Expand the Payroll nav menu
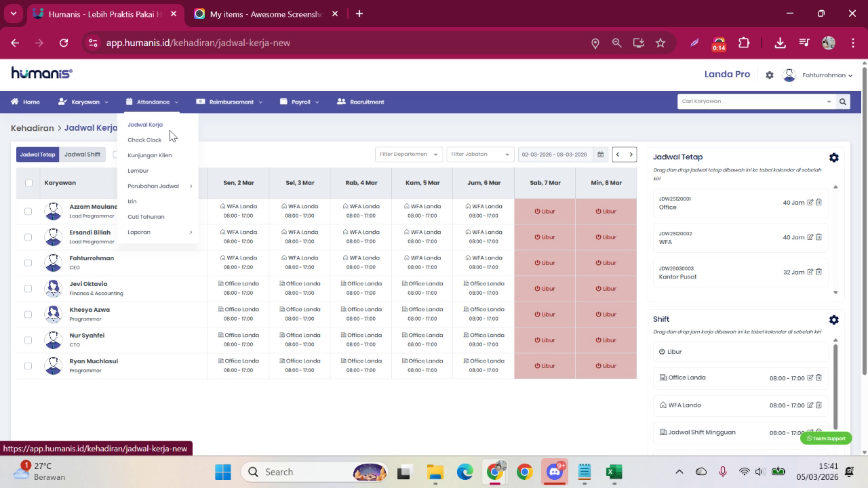The height and width of the screenshot is (488, 868). pos(299,102)
